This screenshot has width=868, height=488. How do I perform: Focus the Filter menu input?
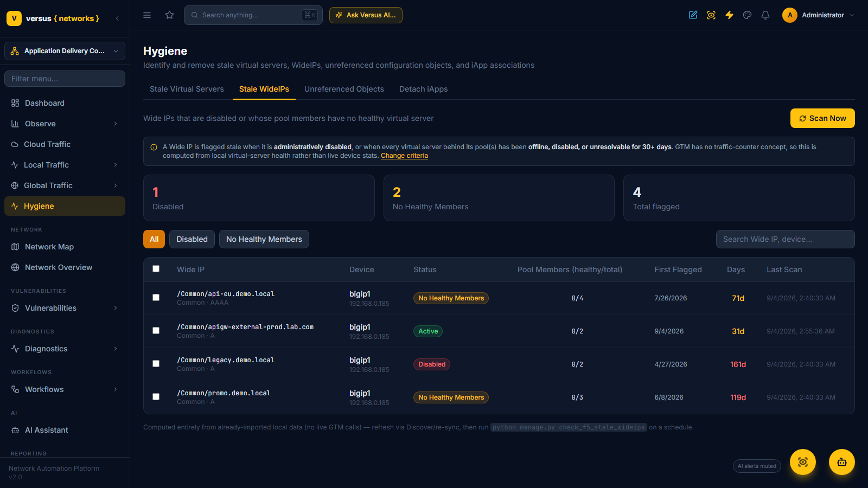[x=65, y=79]
